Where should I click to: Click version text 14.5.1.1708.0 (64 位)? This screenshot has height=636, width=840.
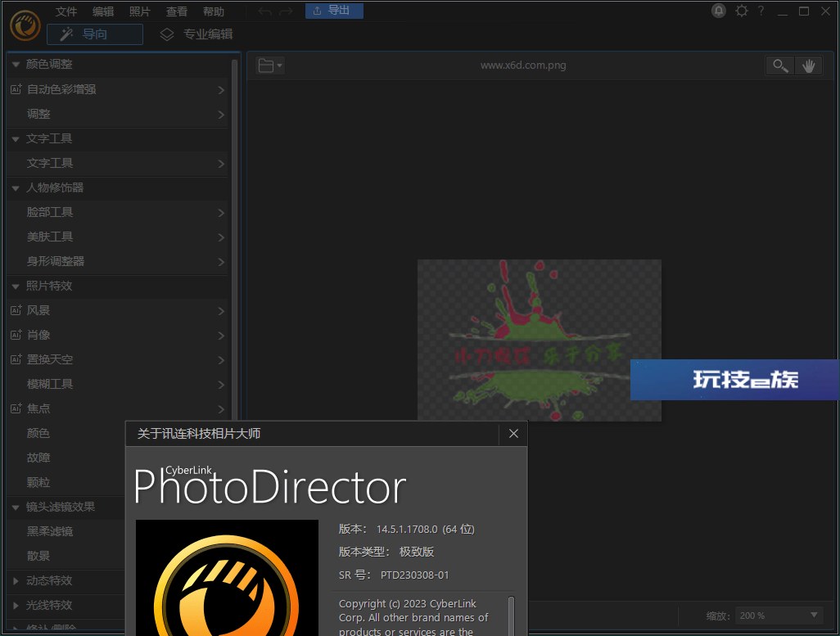tap(426, 530)
